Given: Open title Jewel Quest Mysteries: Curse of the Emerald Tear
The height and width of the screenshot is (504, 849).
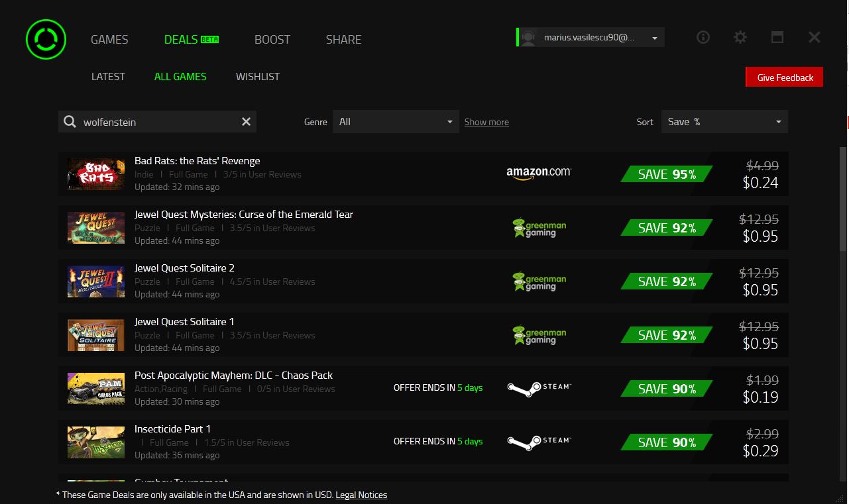Looking at the screenshot, I should point(244,215).
